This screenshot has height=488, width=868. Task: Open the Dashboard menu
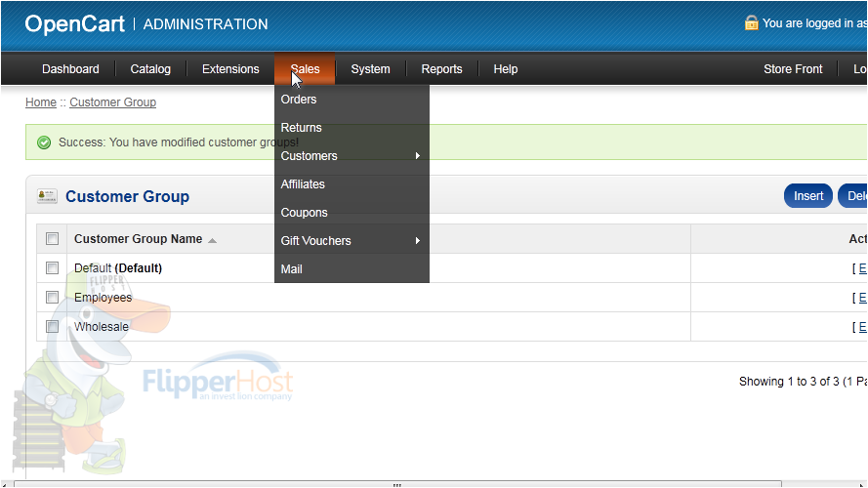point(71,69)
